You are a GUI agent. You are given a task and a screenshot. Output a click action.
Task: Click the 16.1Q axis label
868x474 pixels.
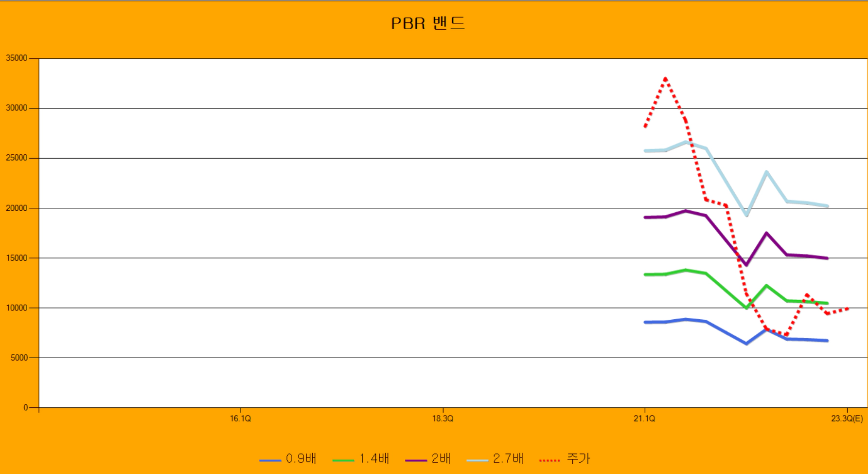pyautogui.click(x=241, y=418)
